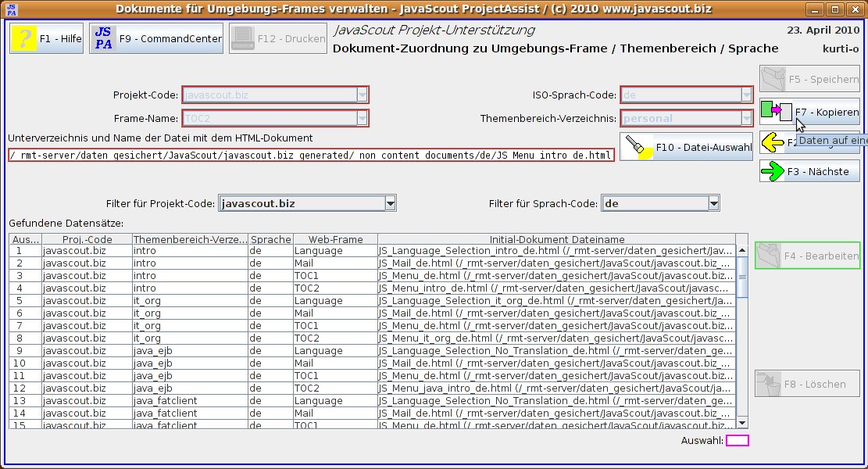Click the F7 - Kopieren copy icon
Image resolution: width=868 pixels, height=469 pixels.
[777, 112]
